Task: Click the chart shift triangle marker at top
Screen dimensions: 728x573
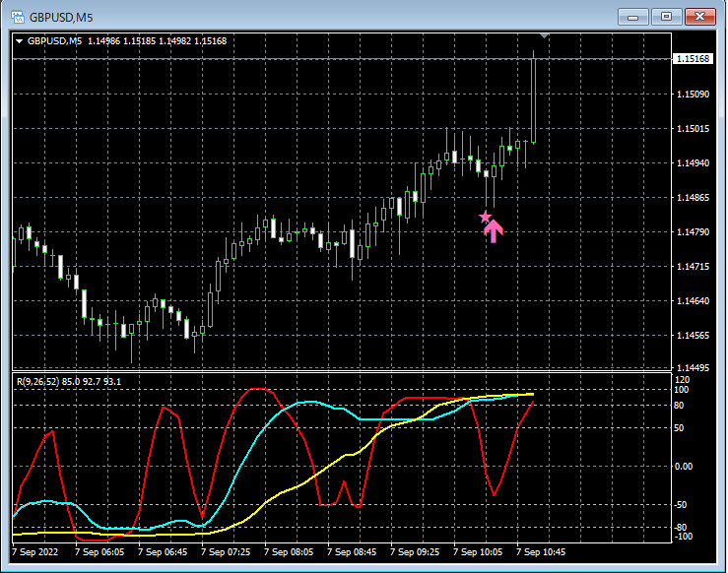Action: click(544, 35)
